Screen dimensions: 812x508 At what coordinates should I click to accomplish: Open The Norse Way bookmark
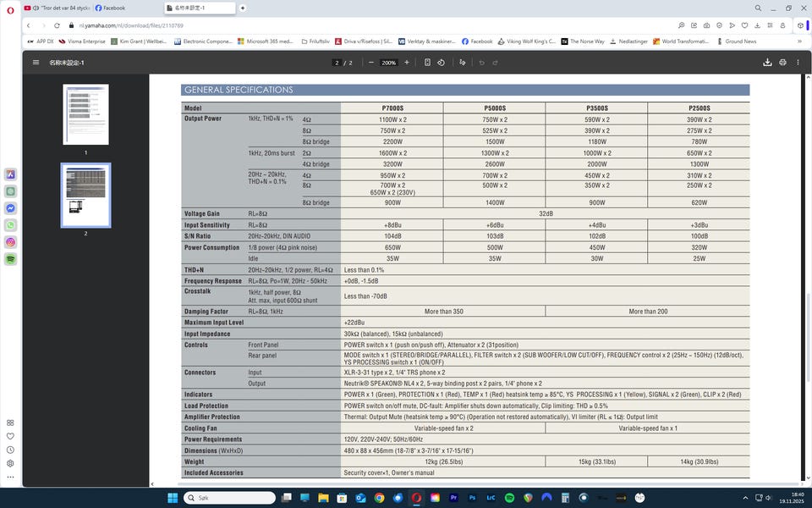(x=583, y=41)
